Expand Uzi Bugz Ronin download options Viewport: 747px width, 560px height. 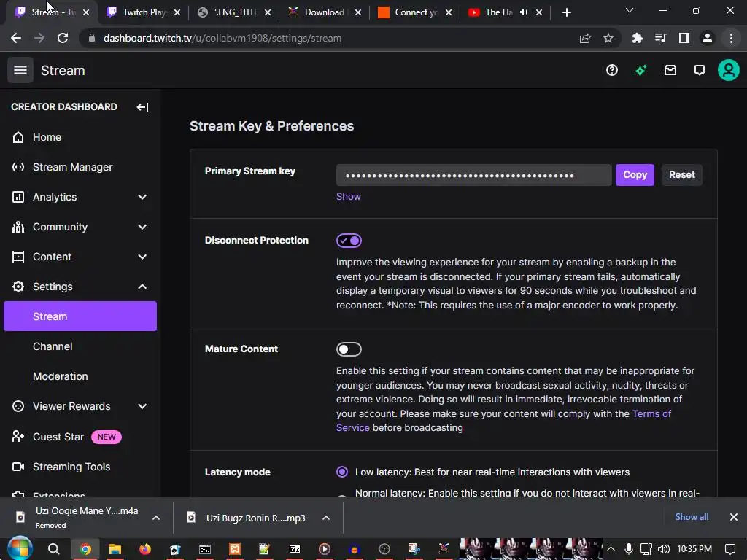[x=326, y=518]
